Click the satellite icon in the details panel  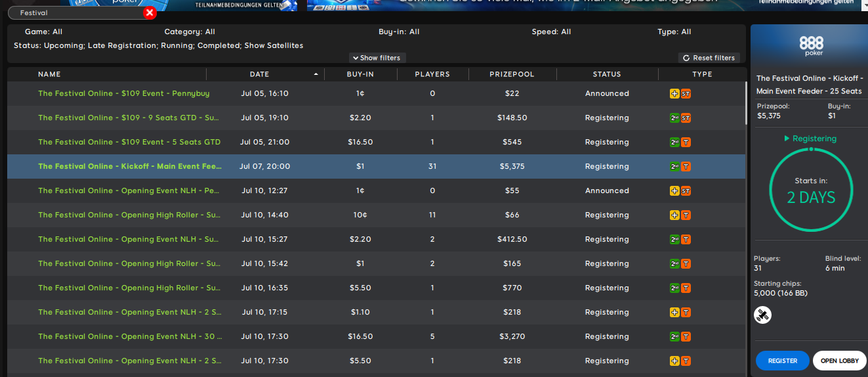pos(762,315)
